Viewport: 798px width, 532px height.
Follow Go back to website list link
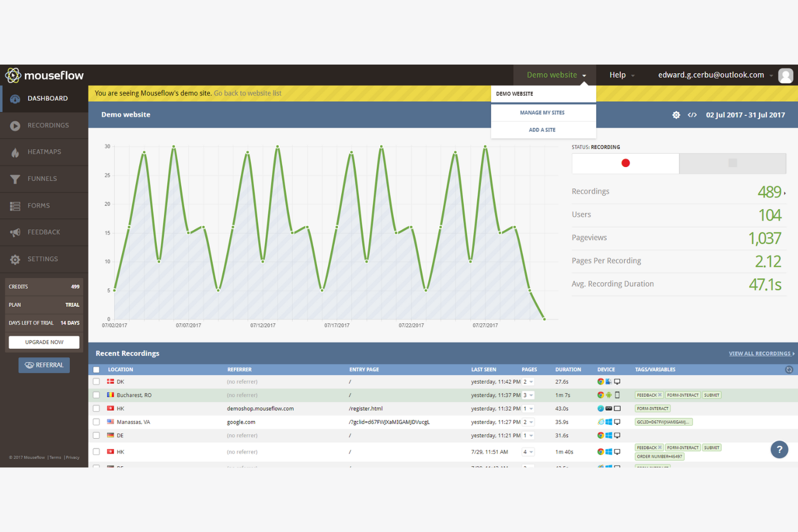pyautogui.click(x=247, y=93)
